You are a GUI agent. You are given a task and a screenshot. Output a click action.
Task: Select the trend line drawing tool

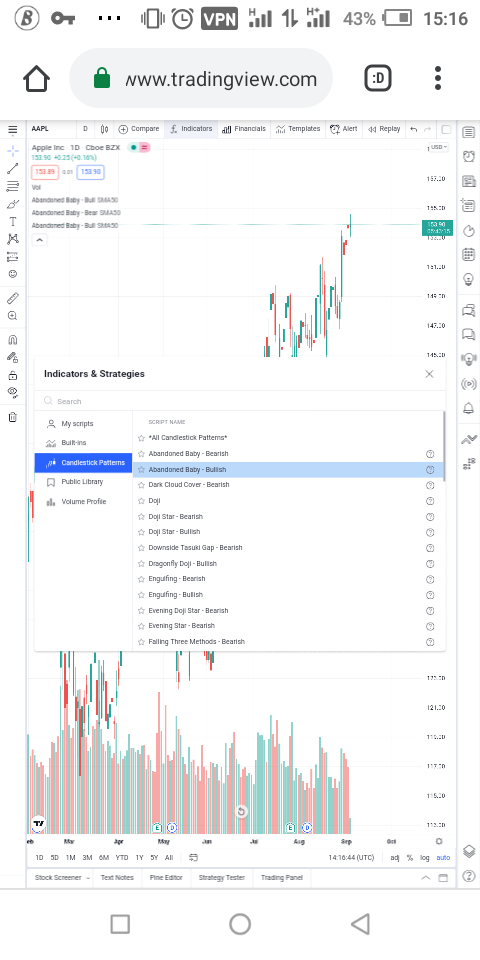point(12,168)
